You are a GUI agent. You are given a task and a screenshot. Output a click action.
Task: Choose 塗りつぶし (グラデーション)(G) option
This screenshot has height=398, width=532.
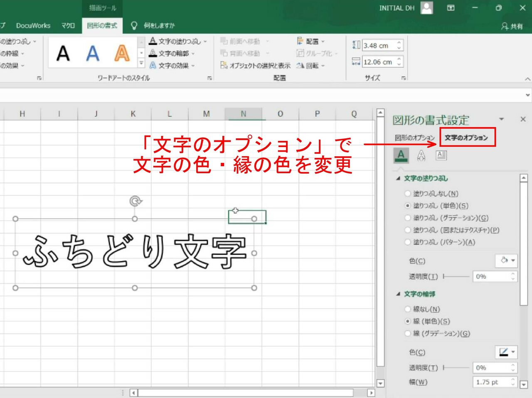pos(407,218)
